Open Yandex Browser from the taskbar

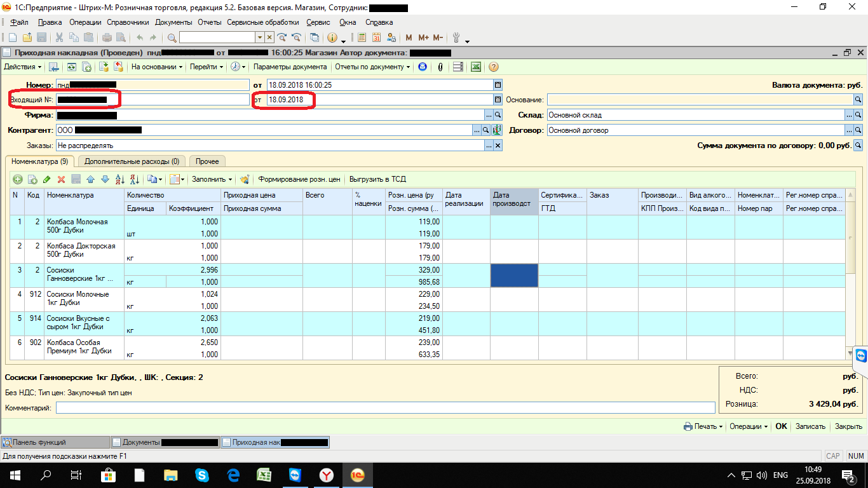[327, 475]
